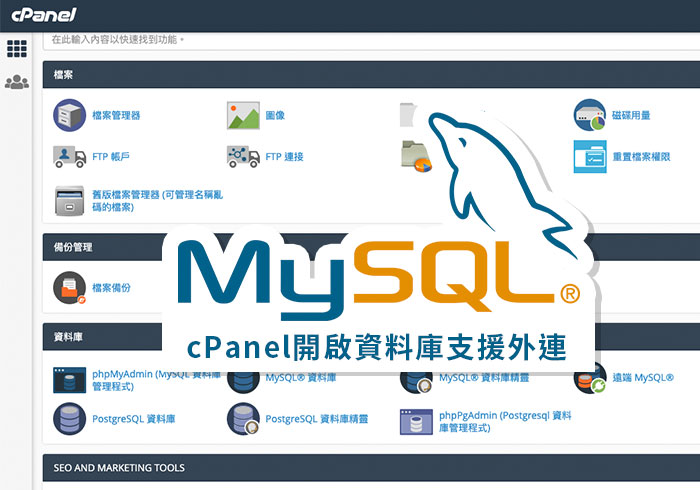The height and width of the screenshot is (490, 700).
Task: Open the 檔案管理器 link
Action: click(116, 116)
